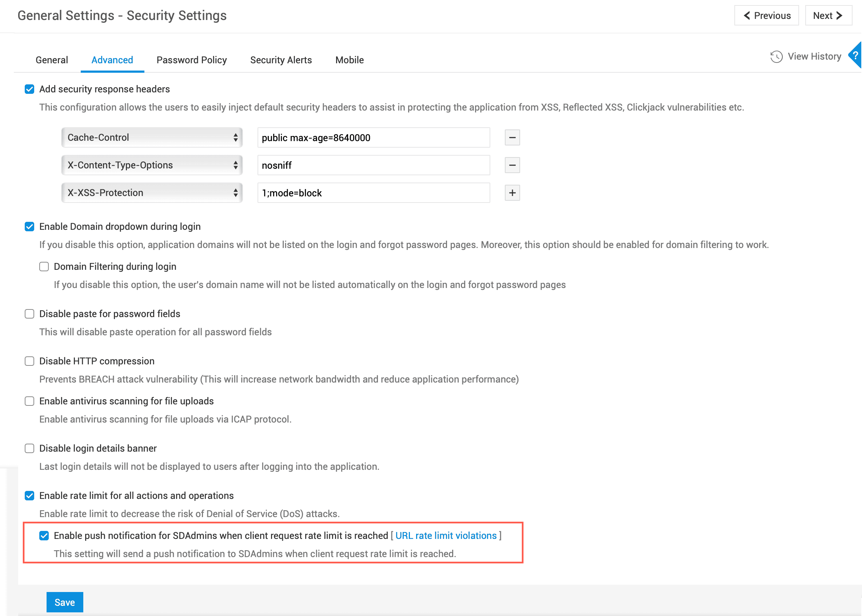Remove the X-Content-Type-Options header row
Screen dimensions: 862x616
coord(512,165)
